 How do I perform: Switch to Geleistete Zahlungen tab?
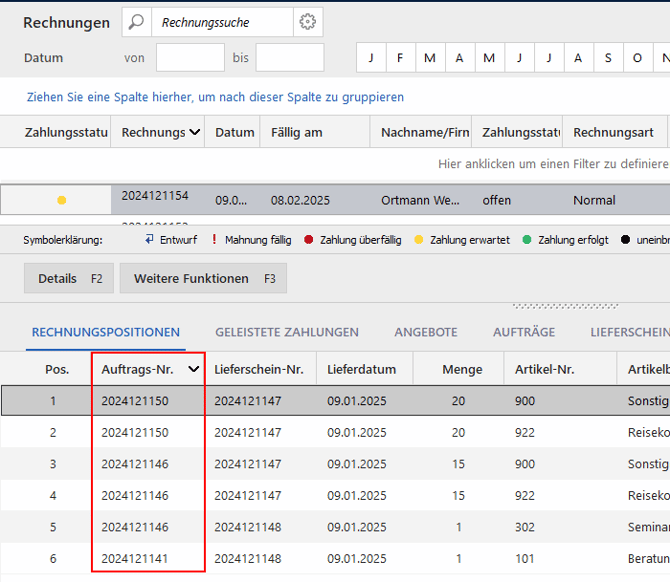pyautogui.click(x=287, y=332)
